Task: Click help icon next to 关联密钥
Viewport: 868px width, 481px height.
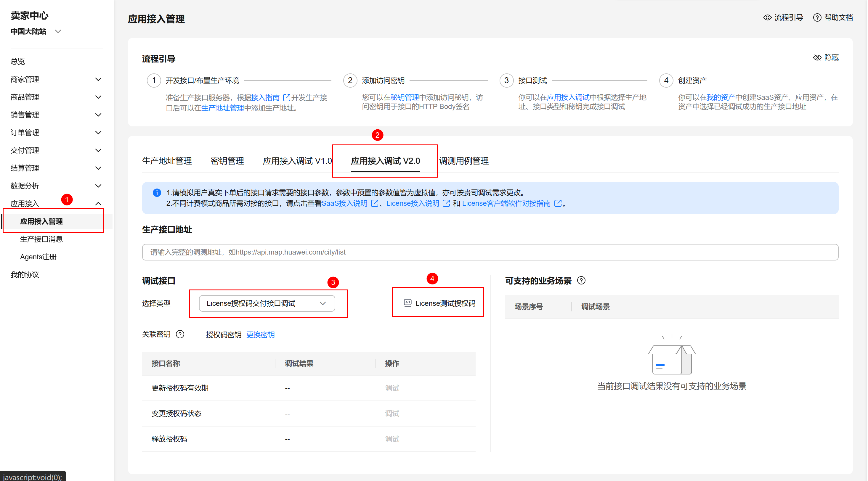Action: pyautogui.click(x=180, y=334)
